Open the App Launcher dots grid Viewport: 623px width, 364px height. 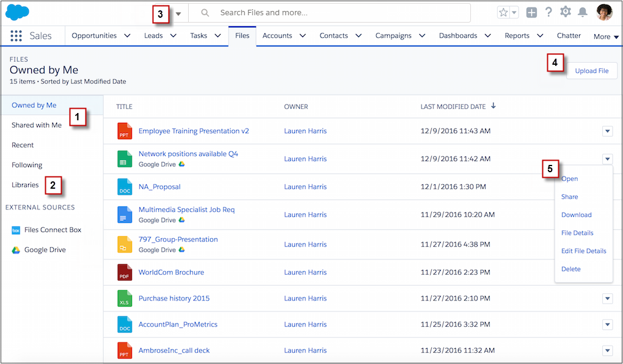pos(16,36)
